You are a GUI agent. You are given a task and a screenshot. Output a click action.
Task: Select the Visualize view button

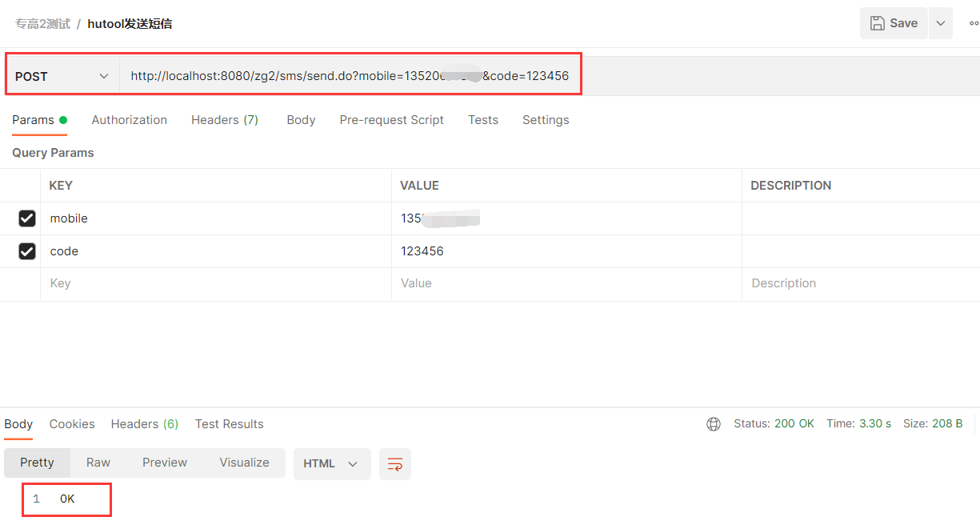(245, 463)
